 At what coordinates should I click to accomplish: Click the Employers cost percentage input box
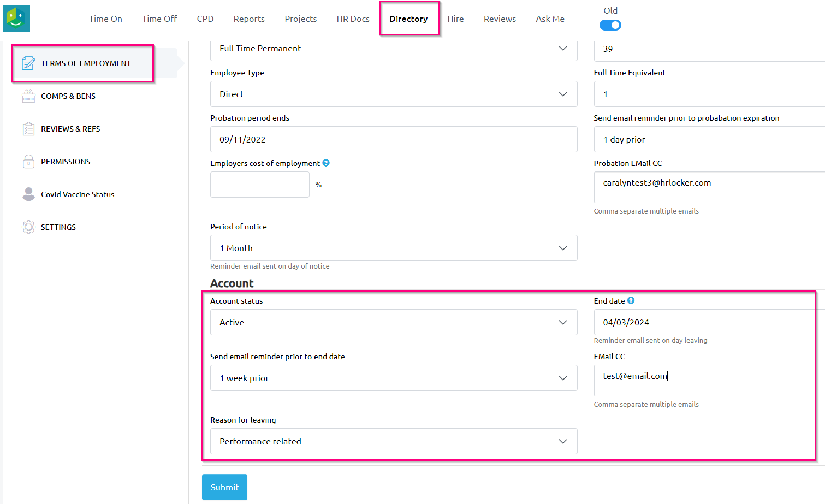[x=259, y=185]
